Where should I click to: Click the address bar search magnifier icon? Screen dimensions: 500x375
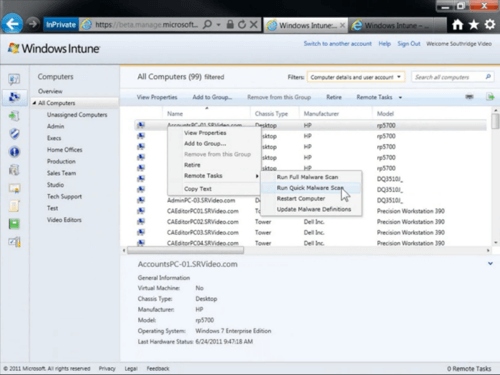tap(207, 24)
